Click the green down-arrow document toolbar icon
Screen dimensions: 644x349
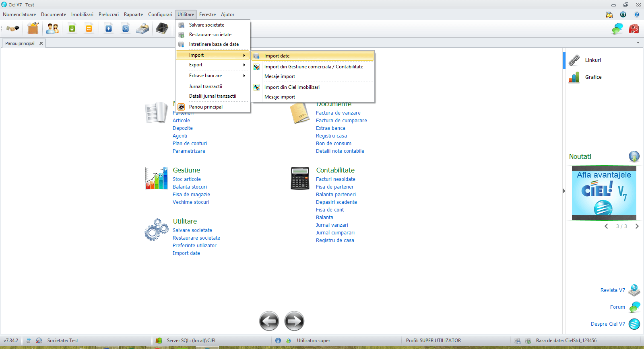pyautogui.click(x=72, y=29)
